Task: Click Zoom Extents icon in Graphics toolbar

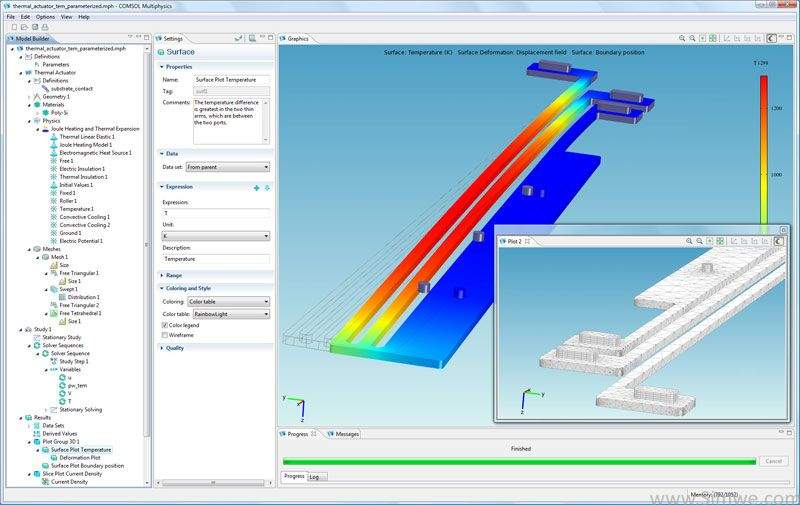Action: point(713,38)
